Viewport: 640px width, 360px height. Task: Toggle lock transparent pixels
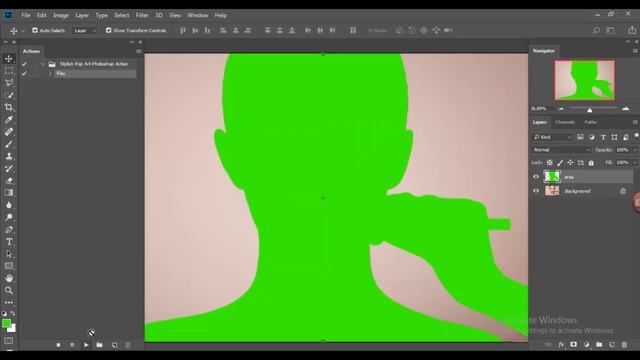[550, 162]
